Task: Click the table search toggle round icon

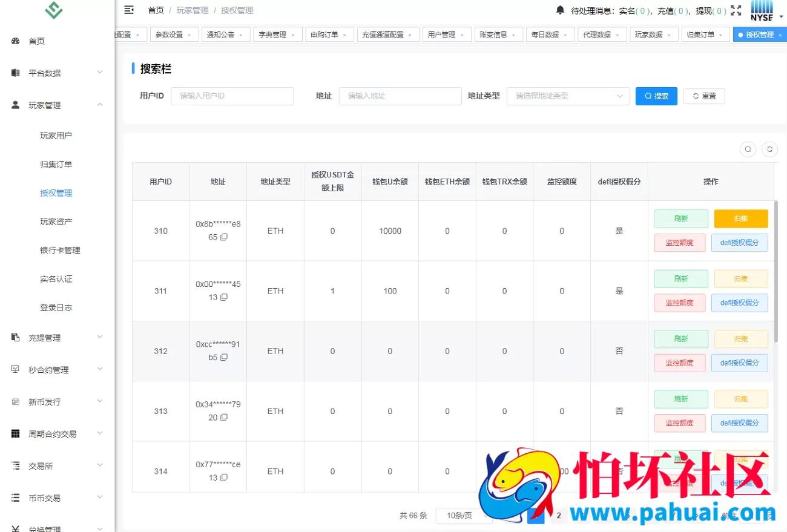Action: pyautogui.click(x=748, y=149)
